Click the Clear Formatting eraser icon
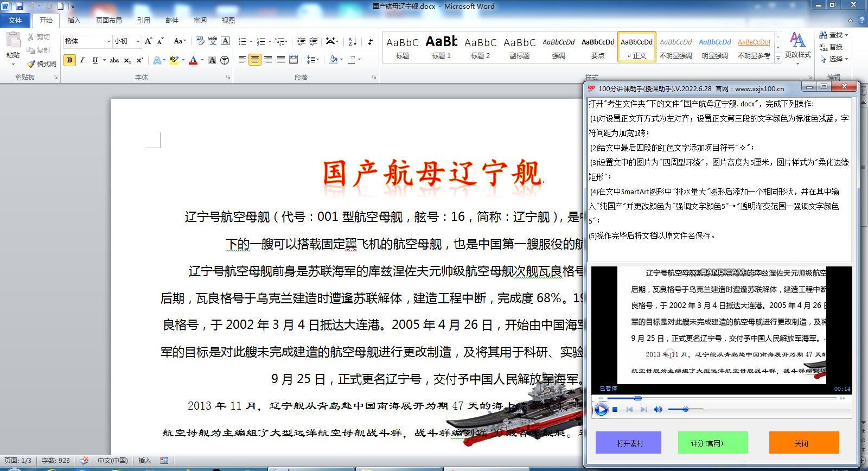The height and width of the screenshot is (471, 868). pyautogui.click(x=200, y=41)
